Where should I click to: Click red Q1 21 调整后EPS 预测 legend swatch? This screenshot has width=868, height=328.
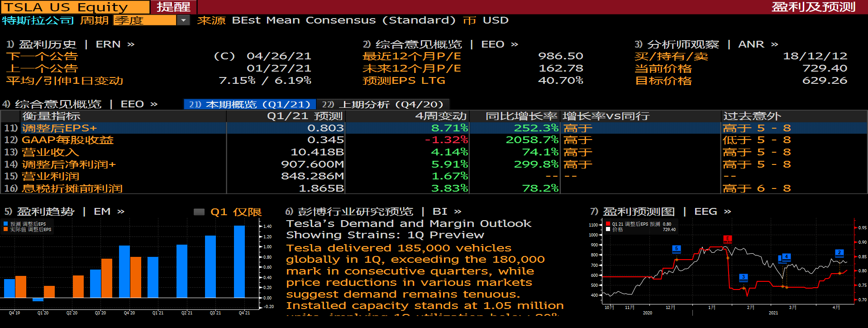pyautogui.click(x=608, y=224)
